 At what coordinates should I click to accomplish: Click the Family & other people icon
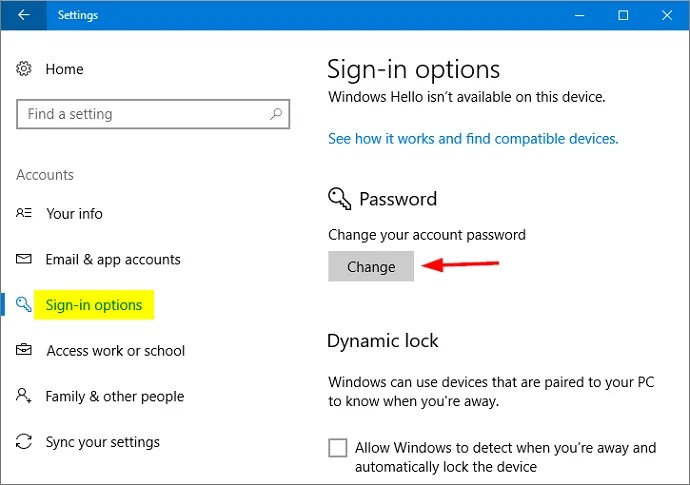pos(25,396)
